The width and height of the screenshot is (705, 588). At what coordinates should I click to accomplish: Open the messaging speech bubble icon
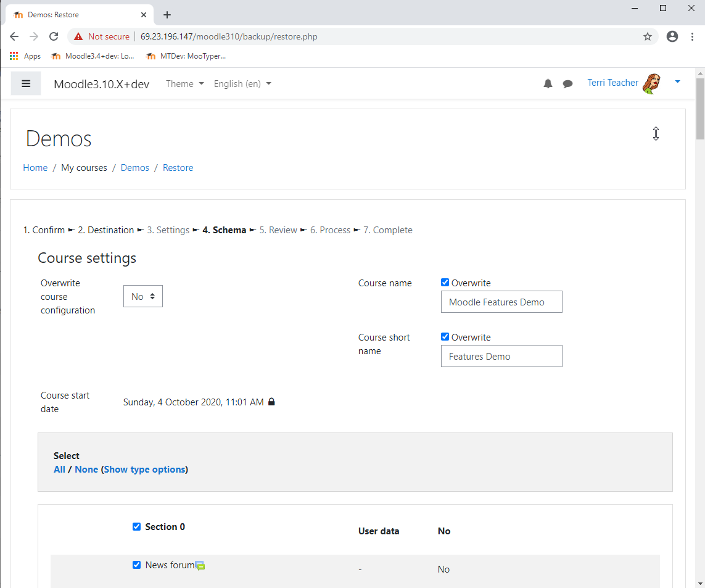tap(568, 84)
